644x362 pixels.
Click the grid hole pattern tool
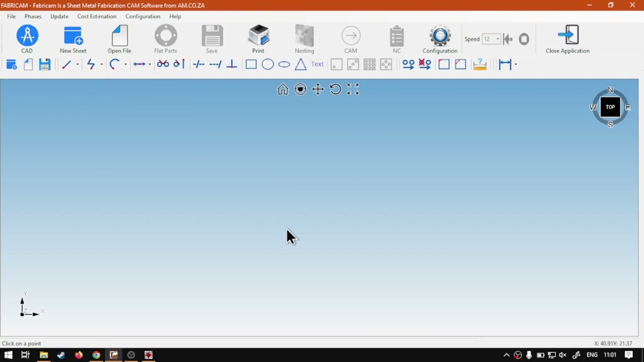coord(370,64)
